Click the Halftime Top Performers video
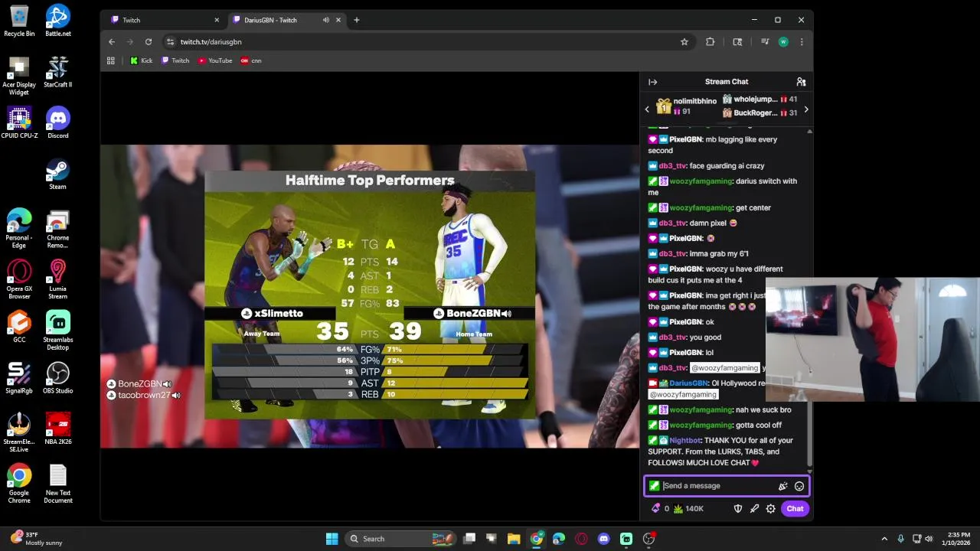This screenshot has height=551, width=980. (370, 296)
